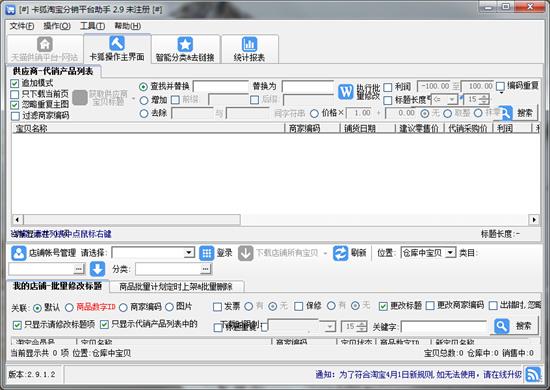The width and height of the screenshot is (550, 390).
Task: Click the scrollbar left arrow of product list
Action: pyautogui.click(x=18, y=220)
